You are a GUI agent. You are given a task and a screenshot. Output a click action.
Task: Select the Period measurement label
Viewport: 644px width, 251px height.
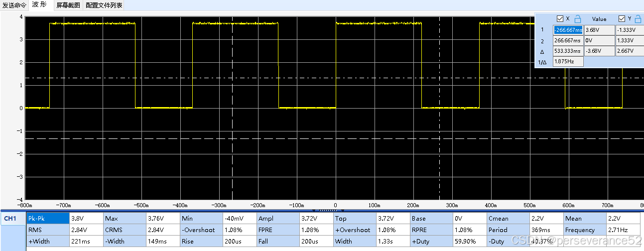pyautogui.click(x=508, y=230)
